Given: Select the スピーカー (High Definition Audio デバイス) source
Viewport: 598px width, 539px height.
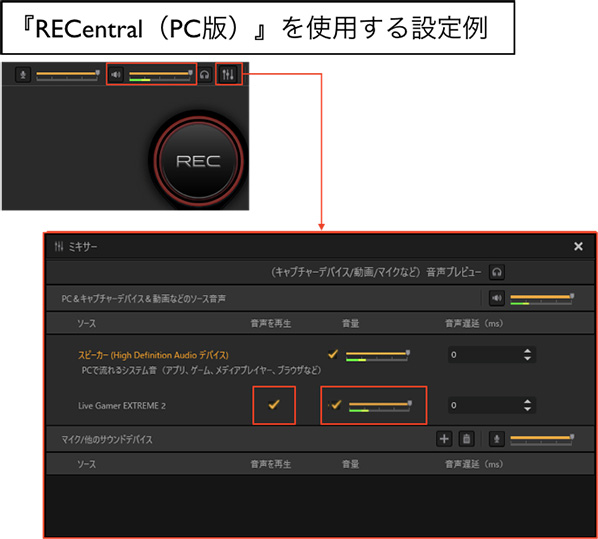Looking at the screenshot, I should 153,355.
